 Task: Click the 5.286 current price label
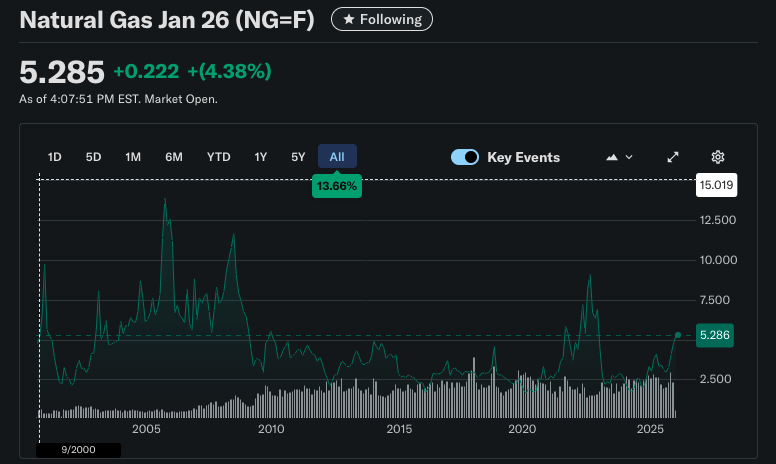pyautogui.click(x=715, y=336)
